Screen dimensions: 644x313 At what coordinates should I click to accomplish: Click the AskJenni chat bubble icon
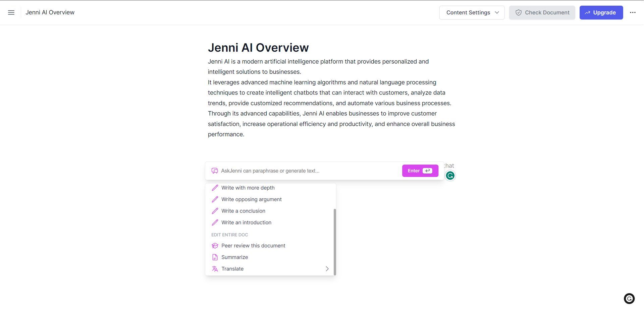[x=215, y=171]
